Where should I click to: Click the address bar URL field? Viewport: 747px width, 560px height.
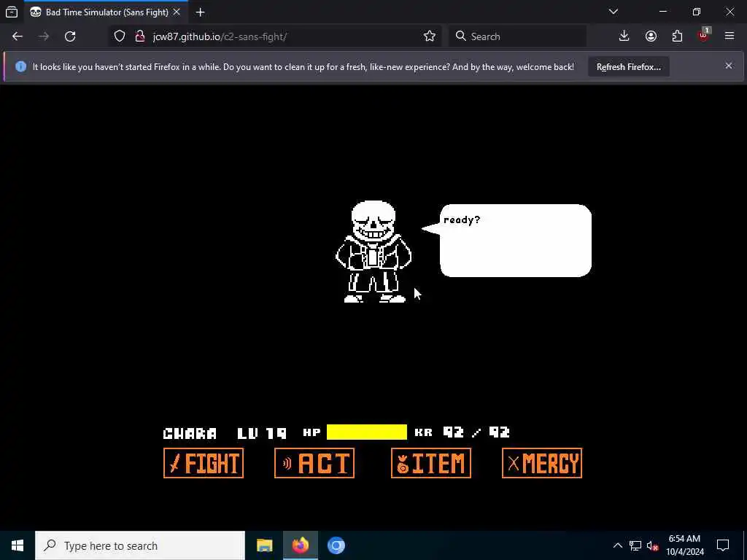[276, 36]
